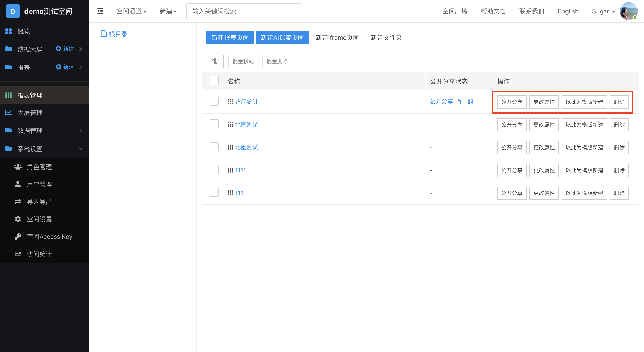The width and height of the screenshot is (644, 352).
Task: Click the user avatar photo
Action: point(629,11)
